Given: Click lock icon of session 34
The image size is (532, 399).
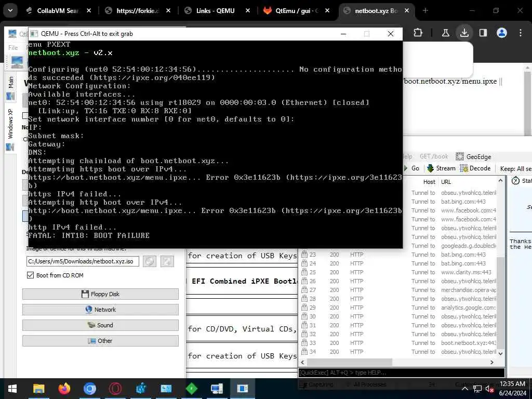Looking at the screenshot, I should point(304,351).
